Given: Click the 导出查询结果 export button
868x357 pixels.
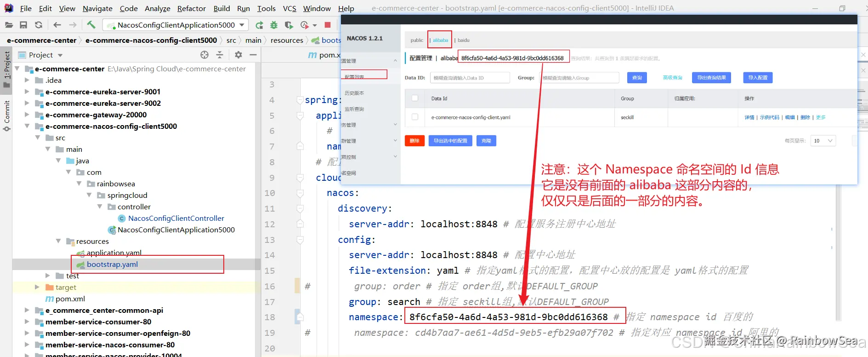Looking at the screenshot, I should coord(711,78).
